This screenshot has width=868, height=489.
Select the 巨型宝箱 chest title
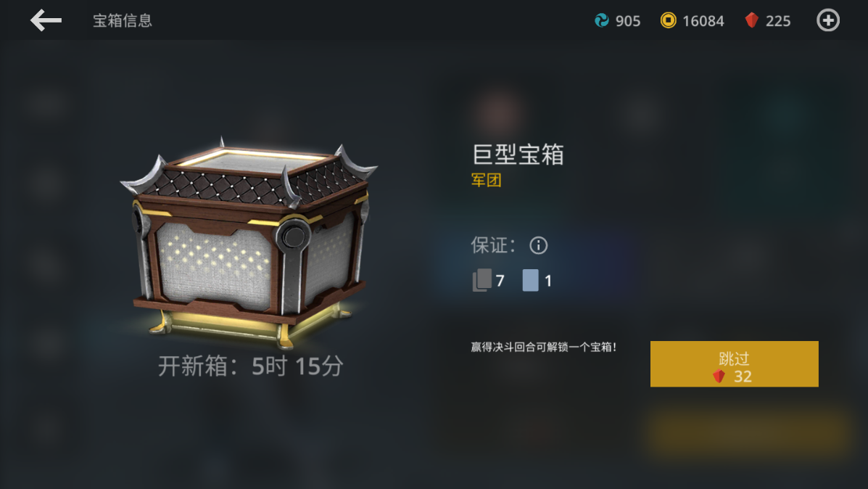(518, 155)
